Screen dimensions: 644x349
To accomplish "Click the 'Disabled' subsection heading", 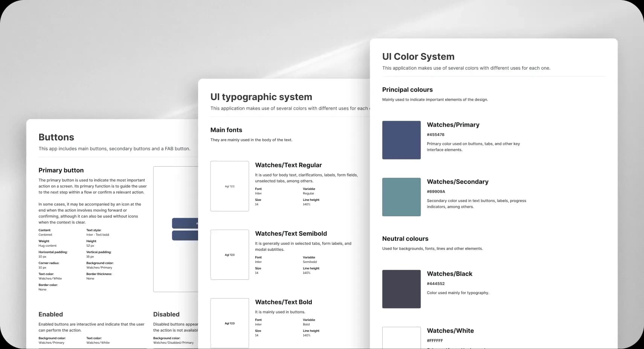I will tap(166, 314).
